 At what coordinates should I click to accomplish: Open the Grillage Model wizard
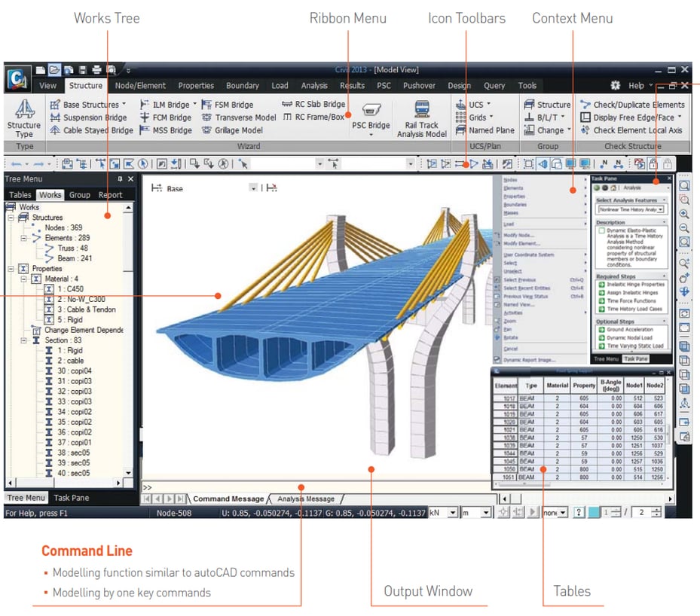[x=232, y=130]
